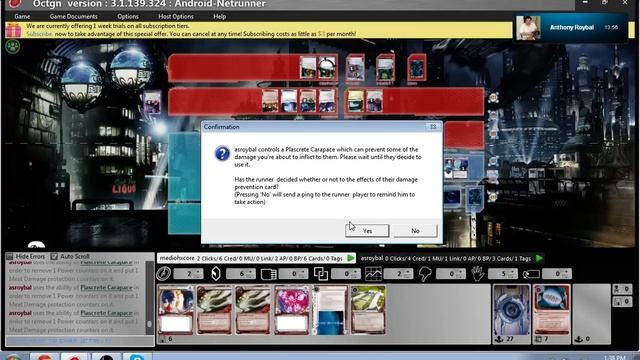Select the first hand card with blue-haired art

point(176,310)
